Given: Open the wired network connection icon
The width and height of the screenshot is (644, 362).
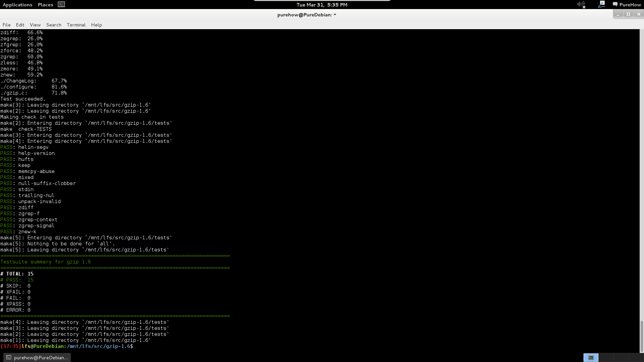Looking at the screenshot, I should point(601,4).
